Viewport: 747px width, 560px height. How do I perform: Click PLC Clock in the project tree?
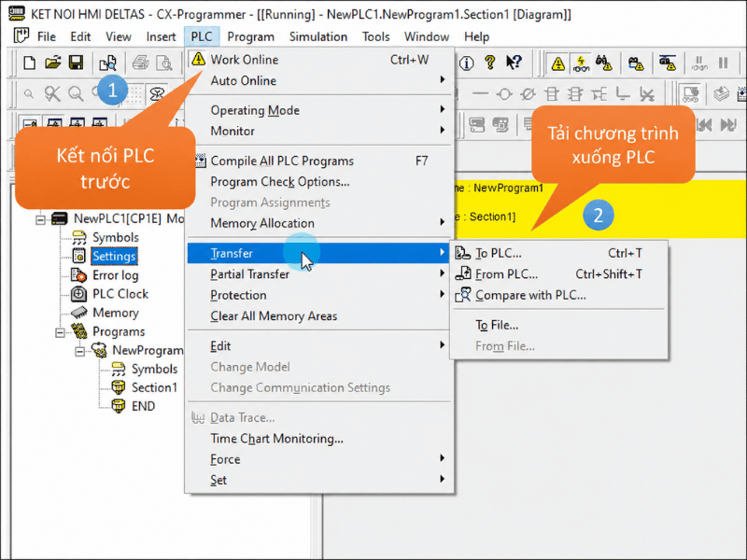coord(120,294)
